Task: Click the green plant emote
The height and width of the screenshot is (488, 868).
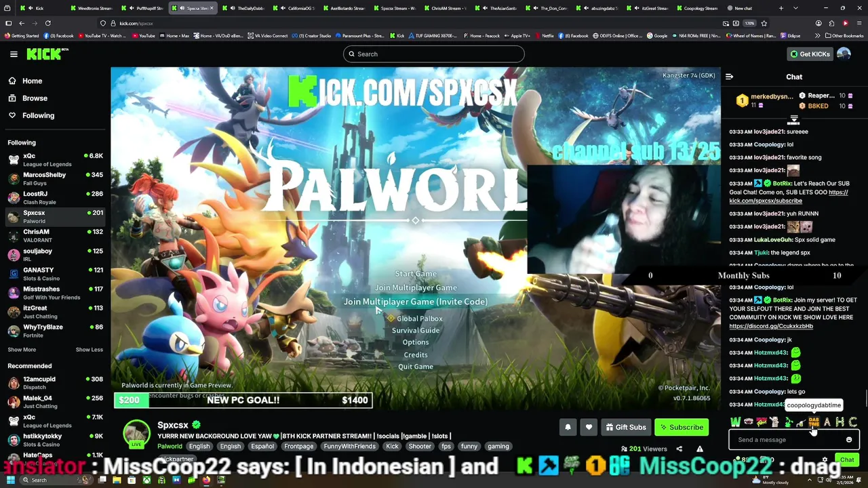Action: [x=788, y=422]
